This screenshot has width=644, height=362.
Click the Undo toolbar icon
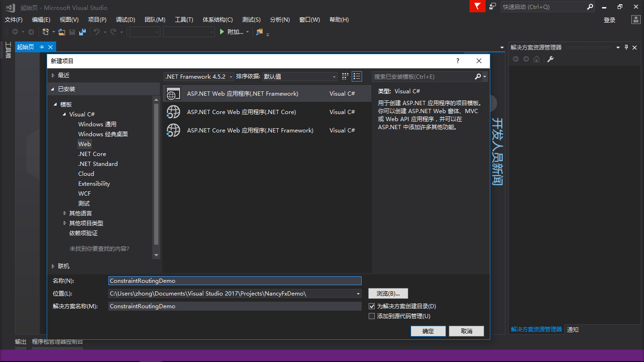[x=96, y=32]
